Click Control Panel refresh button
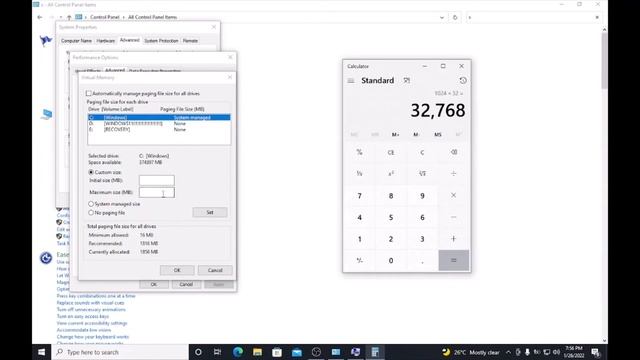This screenshot has height=360, width=640. 455,18
